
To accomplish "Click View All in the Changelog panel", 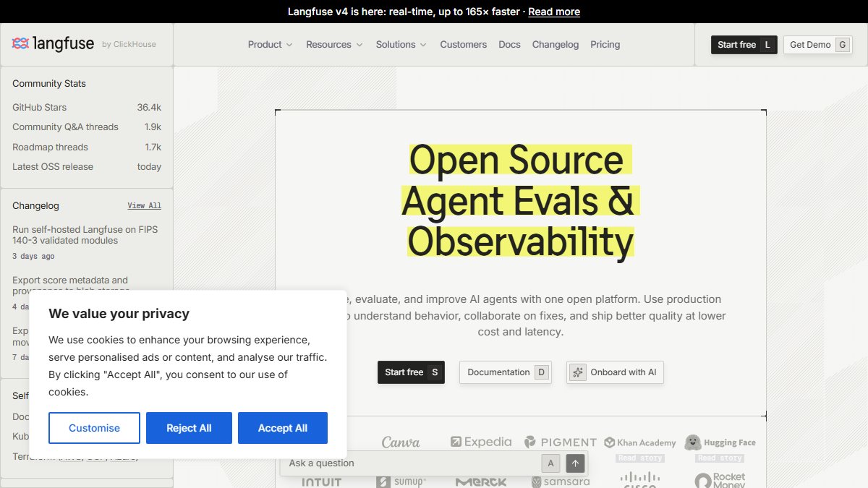I will pyautogui.click(x=145, y=206).
